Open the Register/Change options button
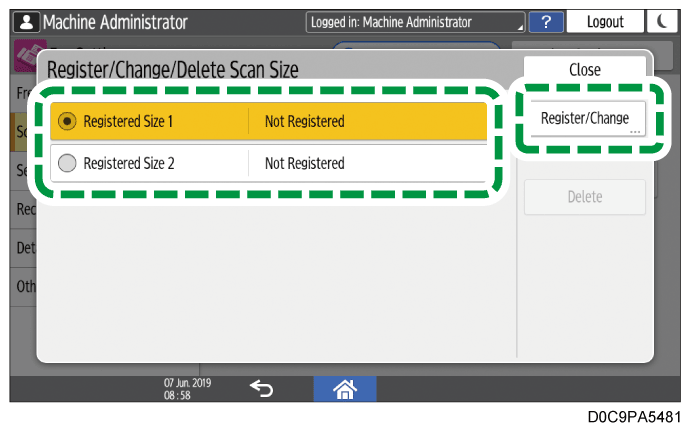691x427 pixels. [585, 118]
